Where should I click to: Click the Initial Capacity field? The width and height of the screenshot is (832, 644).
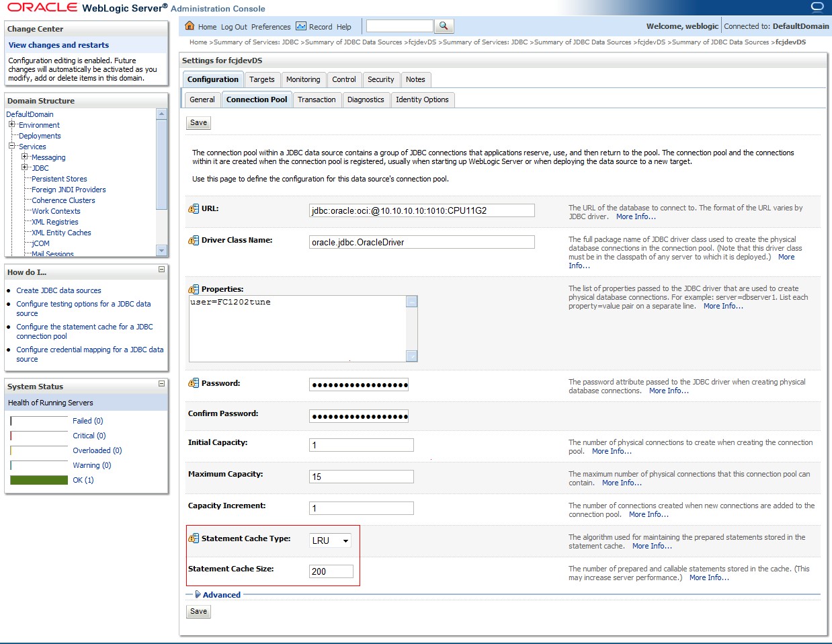click(362, 445)
